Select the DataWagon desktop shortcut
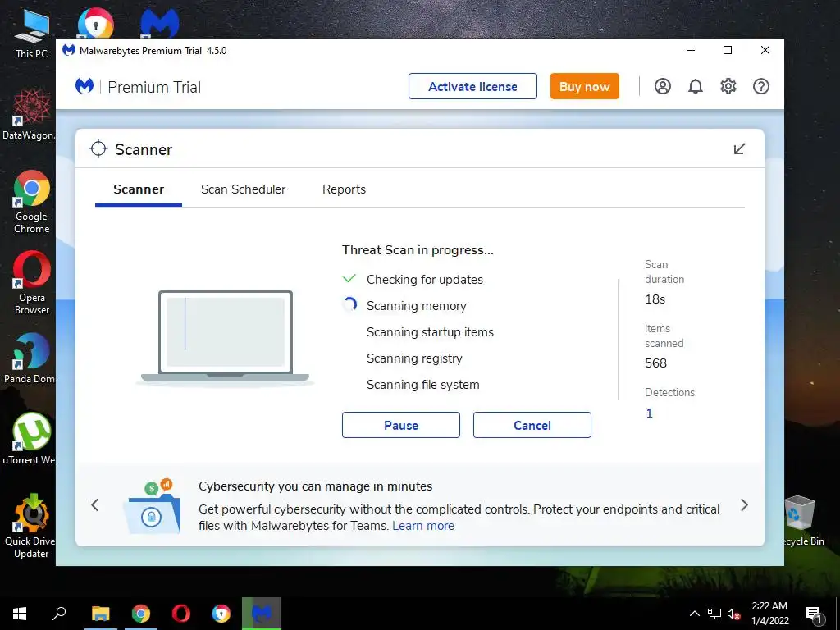 point(29,115)
